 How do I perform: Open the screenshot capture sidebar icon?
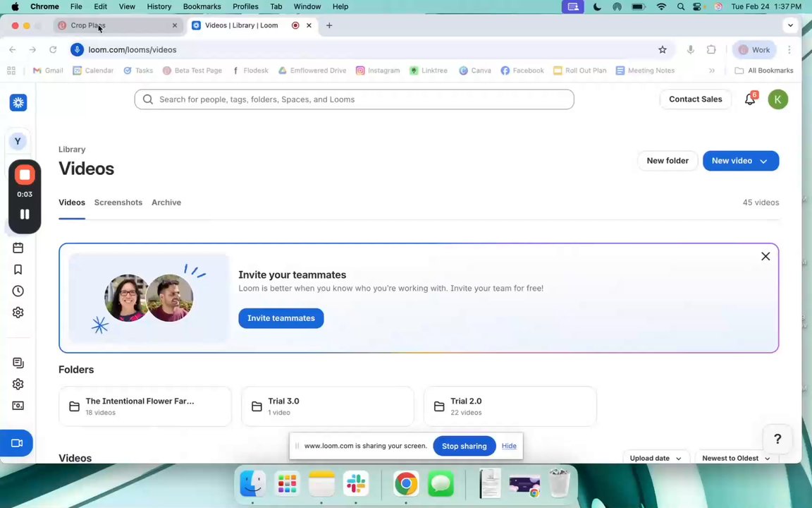(x=18, y=406)
